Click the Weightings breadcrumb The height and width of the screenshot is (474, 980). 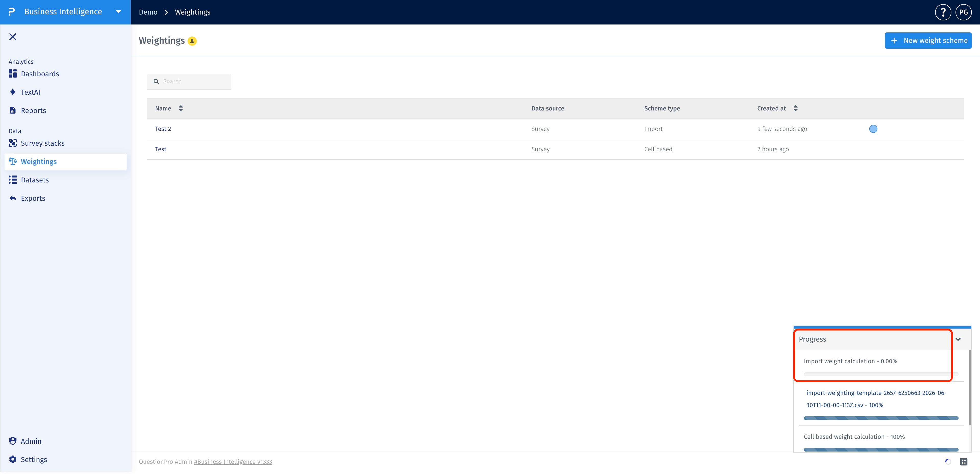point(192,12)
